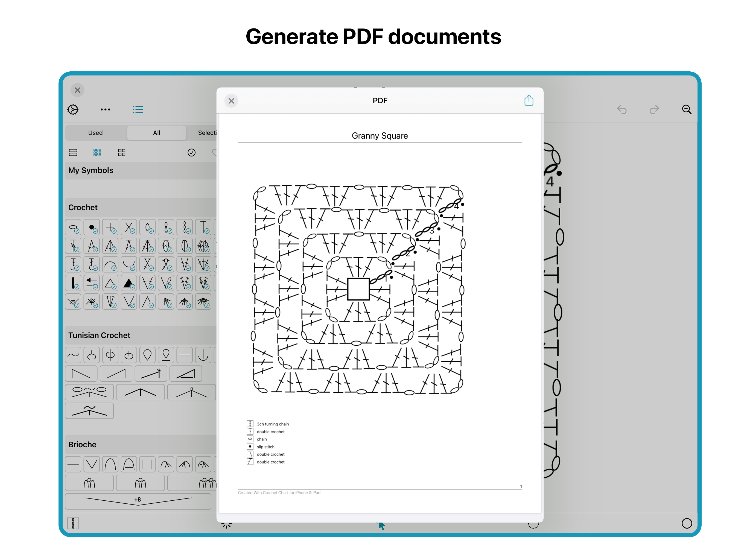Toggle the checkmark filter circle

[191, 153]
